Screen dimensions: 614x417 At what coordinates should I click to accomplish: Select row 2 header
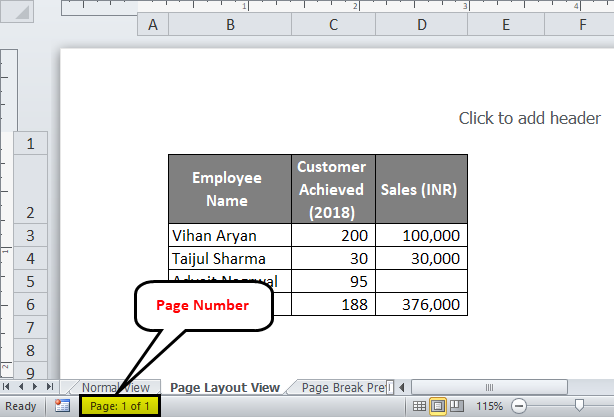tap(31, 190)
